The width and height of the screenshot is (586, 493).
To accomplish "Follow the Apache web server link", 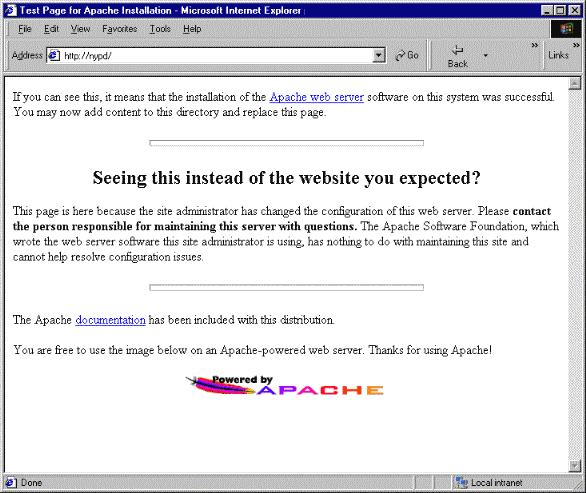I will point(316,97).
